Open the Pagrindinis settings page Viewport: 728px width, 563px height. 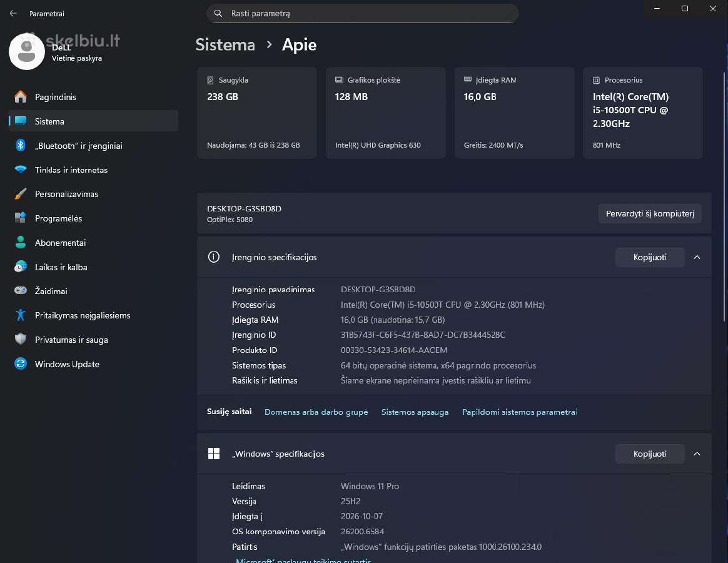(x=93, y=96)
